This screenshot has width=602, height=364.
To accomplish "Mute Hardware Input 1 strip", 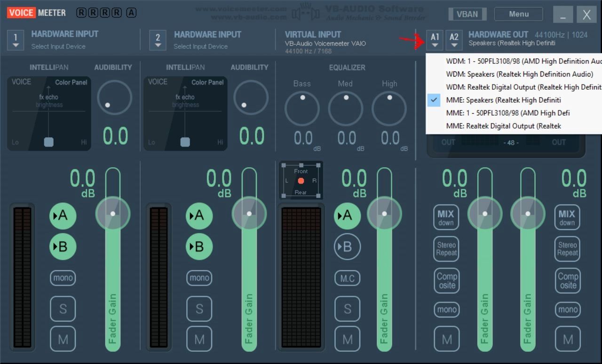I will (x=63, y=339).
